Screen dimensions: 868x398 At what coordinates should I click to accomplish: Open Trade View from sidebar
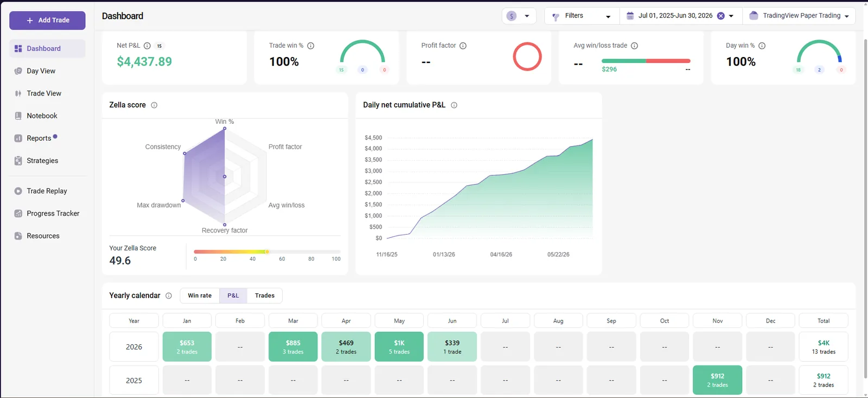click(44, 93)
